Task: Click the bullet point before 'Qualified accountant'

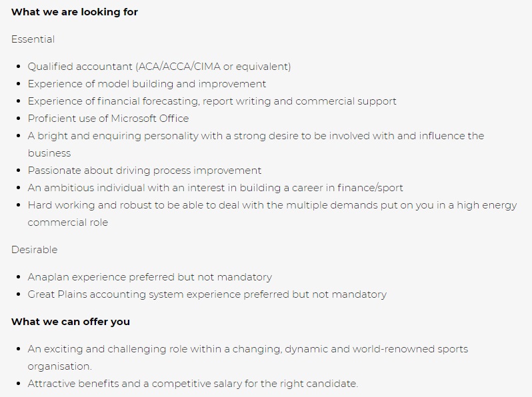Action: 18,67
